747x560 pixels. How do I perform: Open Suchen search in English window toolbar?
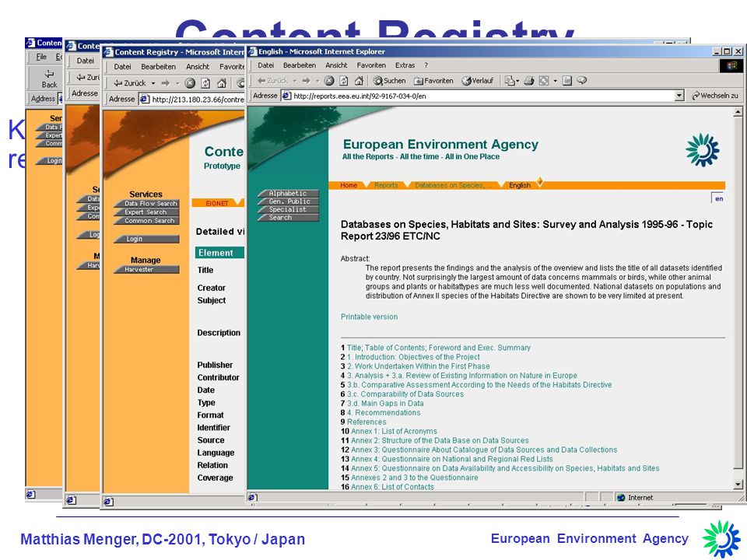pos(389,80)
